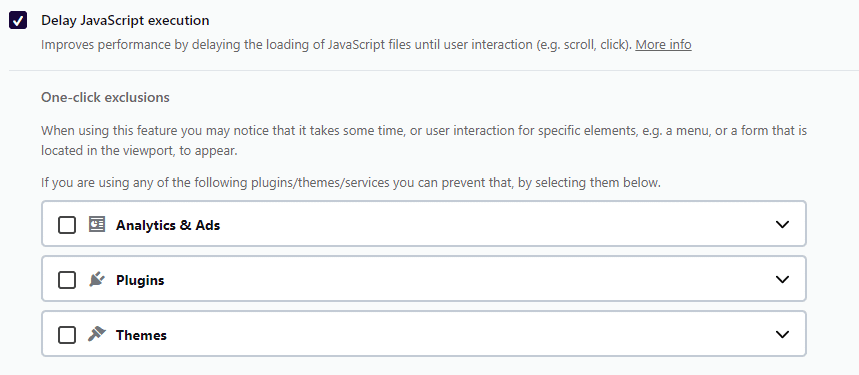Open the More info link
Image resolution: width=859 pixels, height=375 pixels.
pyautogui.click(x=663, y=44)
